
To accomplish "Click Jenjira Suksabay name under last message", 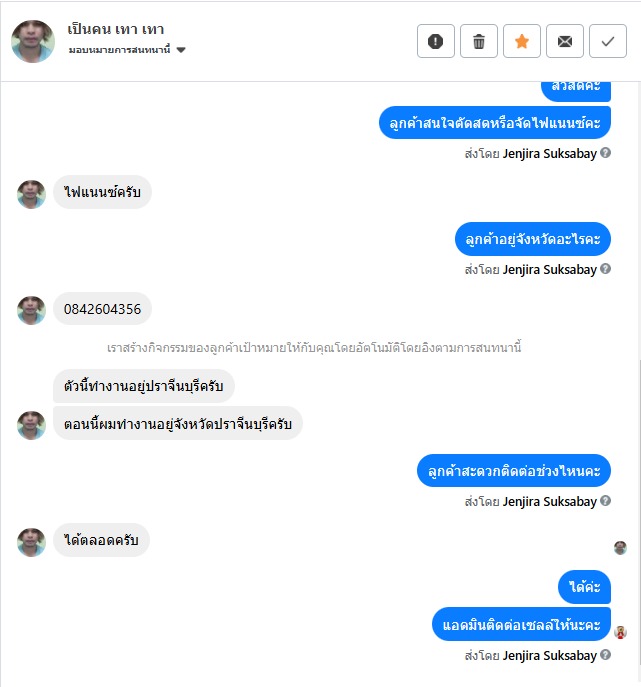I will [549, 655].
